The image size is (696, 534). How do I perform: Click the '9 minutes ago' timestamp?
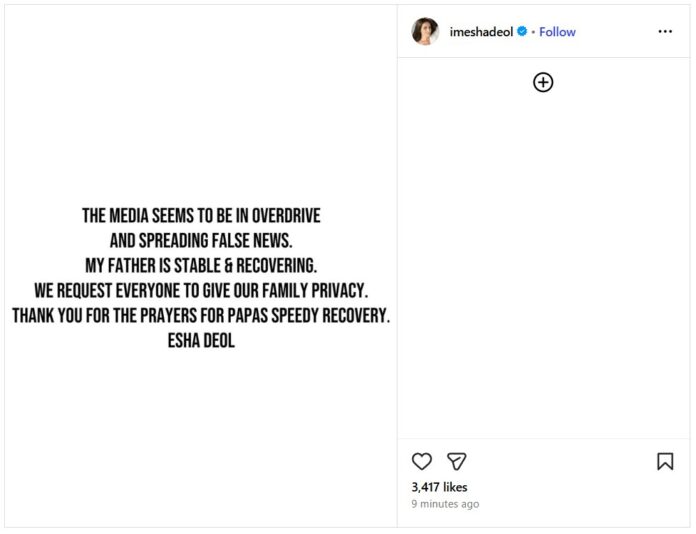[445, 504]
